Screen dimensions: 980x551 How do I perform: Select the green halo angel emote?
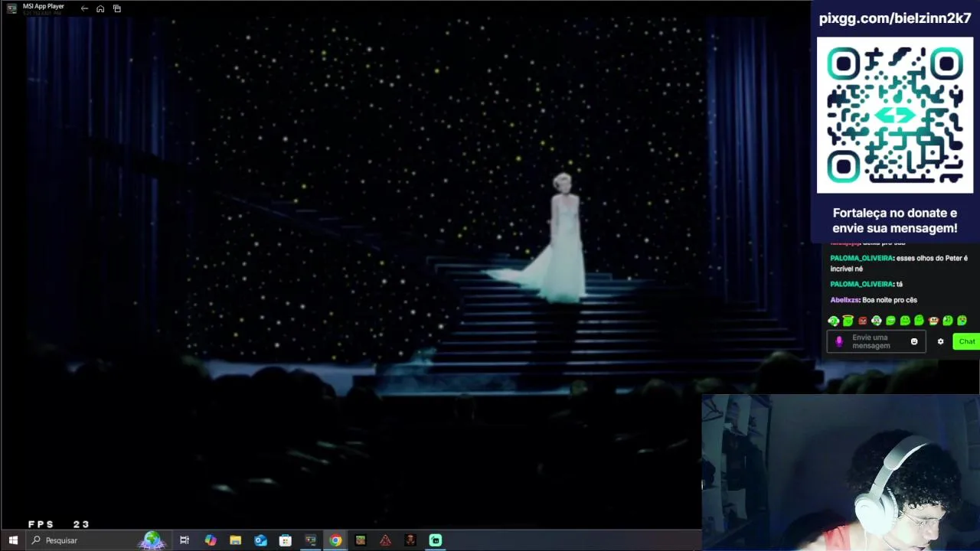click(848, 321)
